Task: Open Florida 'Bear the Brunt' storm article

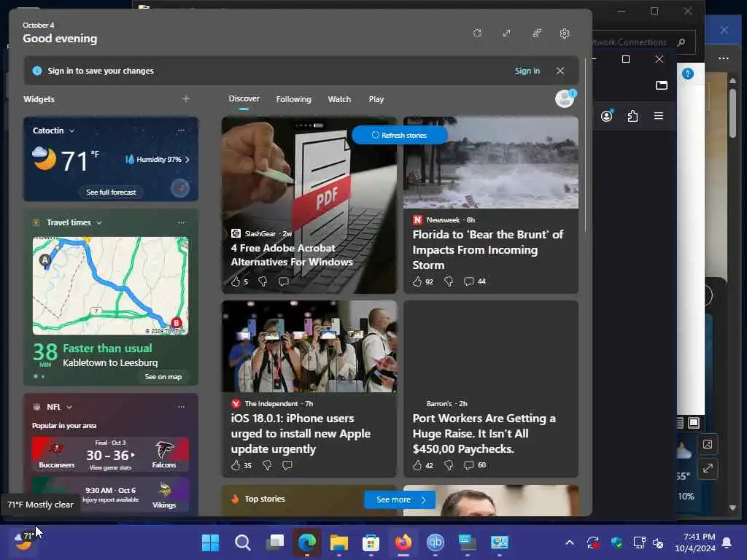Action: click(488, 249)
